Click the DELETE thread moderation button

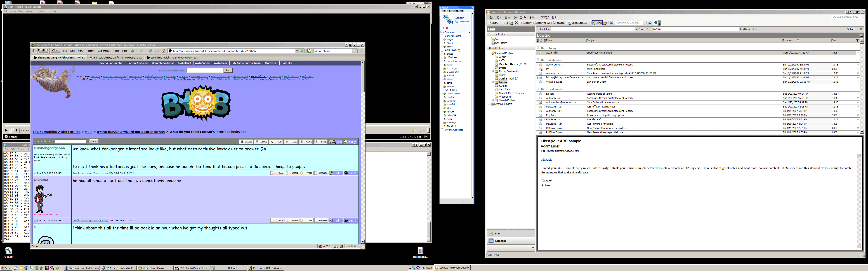(246, 142)
